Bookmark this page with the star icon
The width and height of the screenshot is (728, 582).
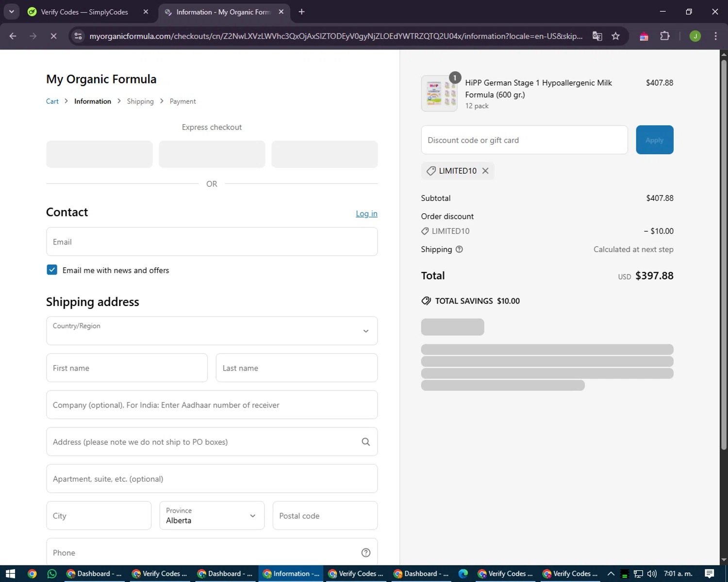(x=615, y=36)
